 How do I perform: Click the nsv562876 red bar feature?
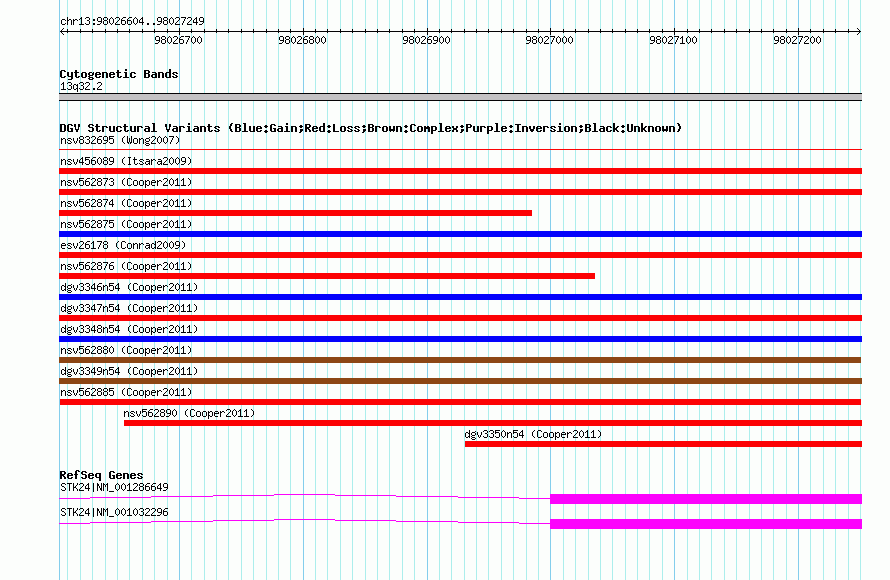click(327, 276)
